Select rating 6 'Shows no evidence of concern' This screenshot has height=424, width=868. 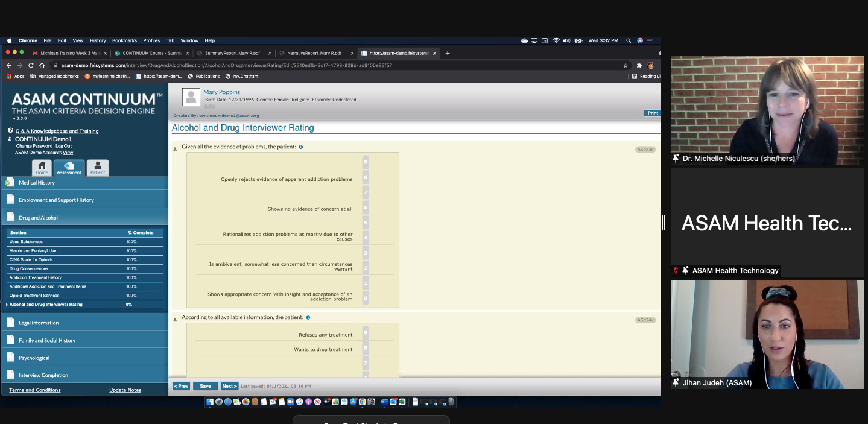(x=366, y=207)
